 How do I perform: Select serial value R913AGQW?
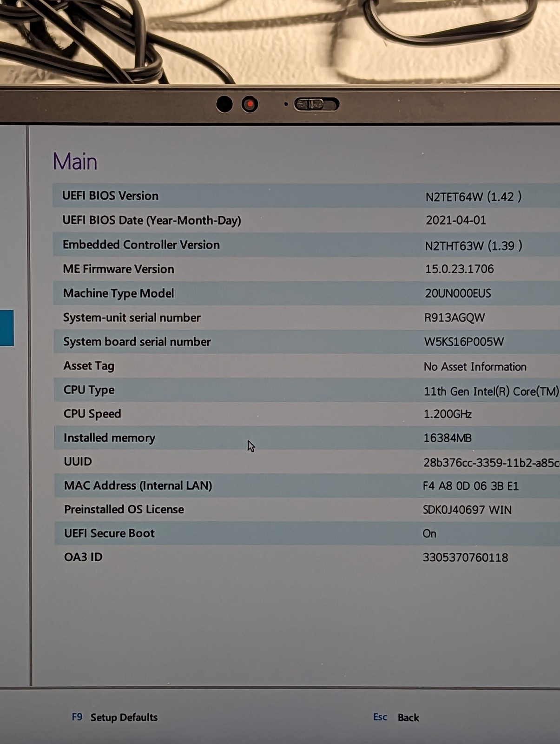pyautogui.click(x=455, y=318)
